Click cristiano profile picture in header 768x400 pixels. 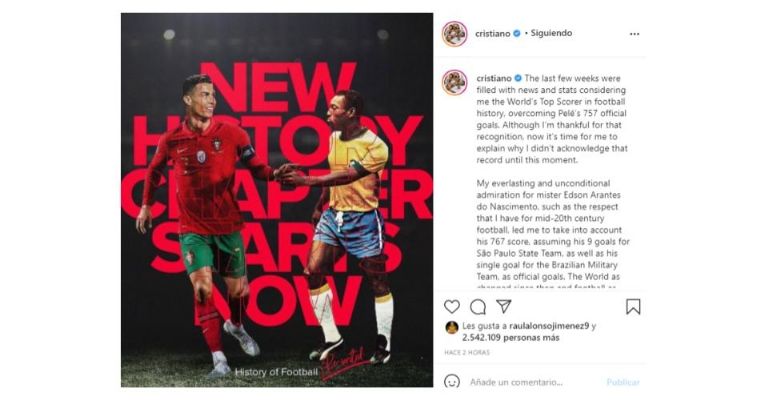click(455, 34)
